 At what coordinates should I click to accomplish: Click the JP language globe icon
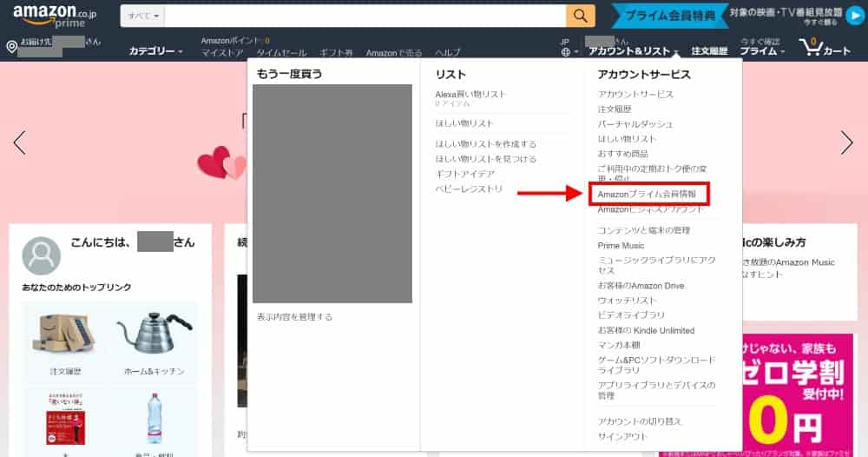565,52
